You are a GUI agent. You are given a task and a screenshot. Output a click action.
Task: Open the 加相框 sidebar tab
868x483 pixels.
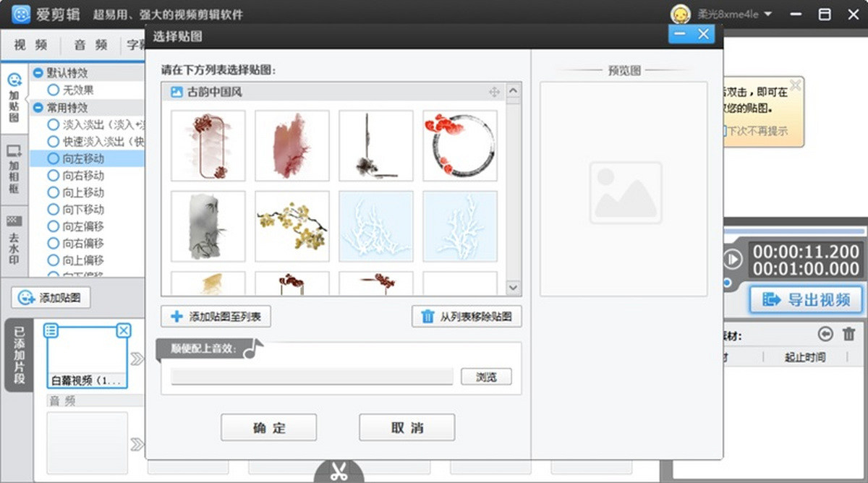point(14,169)
